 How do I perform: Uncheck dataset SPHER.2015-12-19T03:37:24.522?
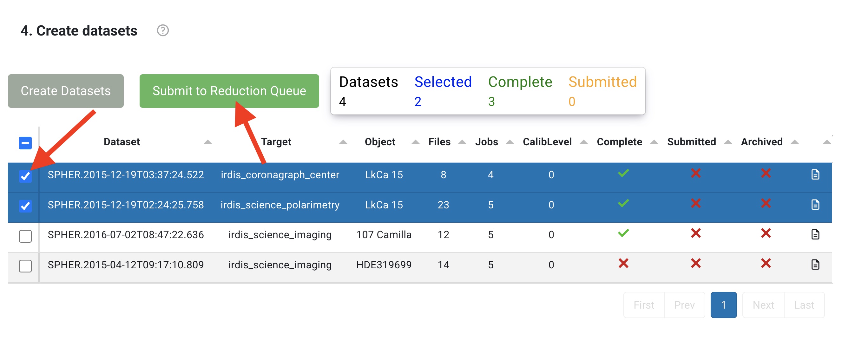pyautogui.click(x=25, y=176)
